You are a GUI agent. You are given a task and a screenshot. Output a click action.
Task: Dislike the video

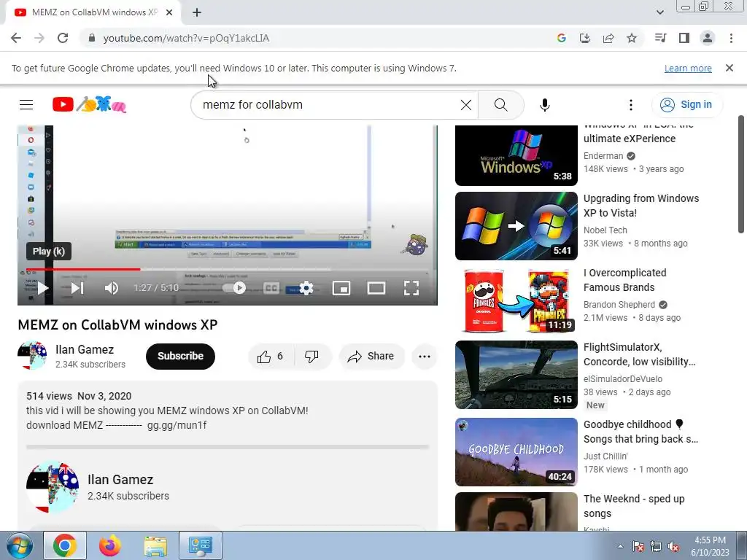click(311, 356)
